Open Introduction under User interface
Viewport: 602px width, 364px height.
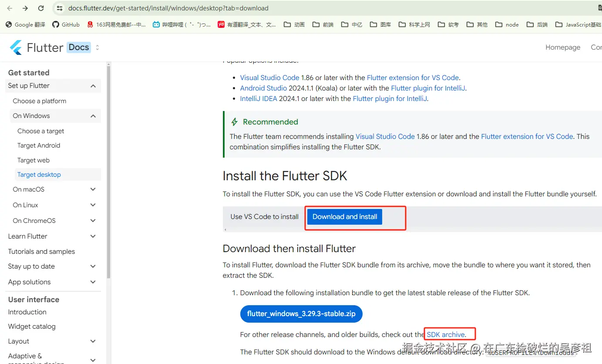[27, 312]
